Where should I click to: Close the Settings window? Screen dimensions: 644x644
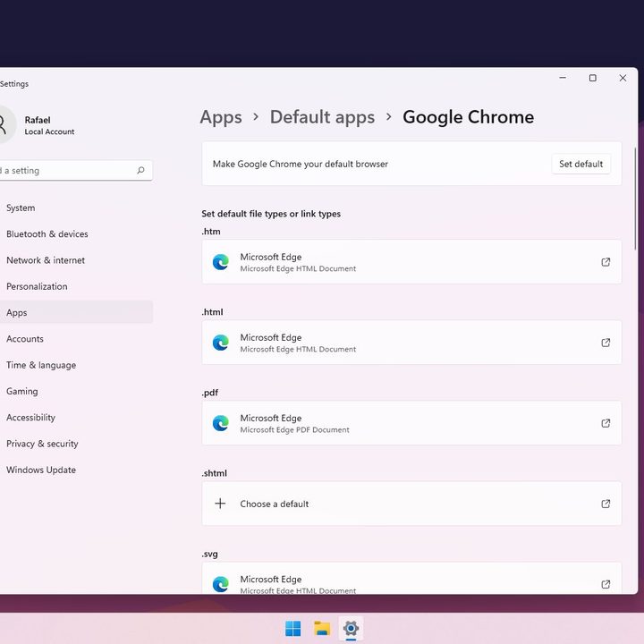623,78
